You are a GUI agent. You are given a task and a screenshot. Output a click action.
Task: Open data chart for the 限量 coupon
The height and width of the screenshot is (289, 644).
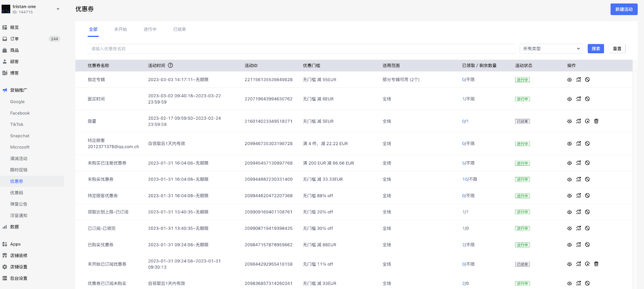pos(578,121)
